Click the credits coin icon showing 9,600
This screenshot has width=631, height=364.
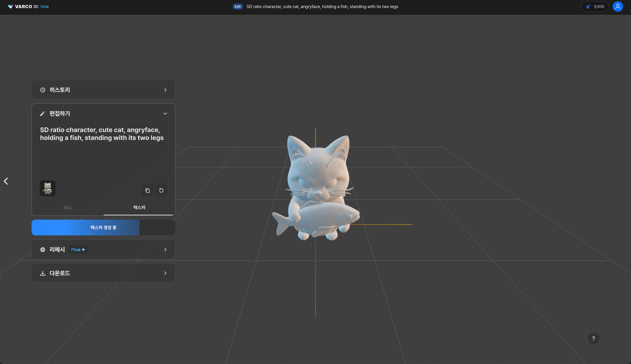tap(588, 7)
